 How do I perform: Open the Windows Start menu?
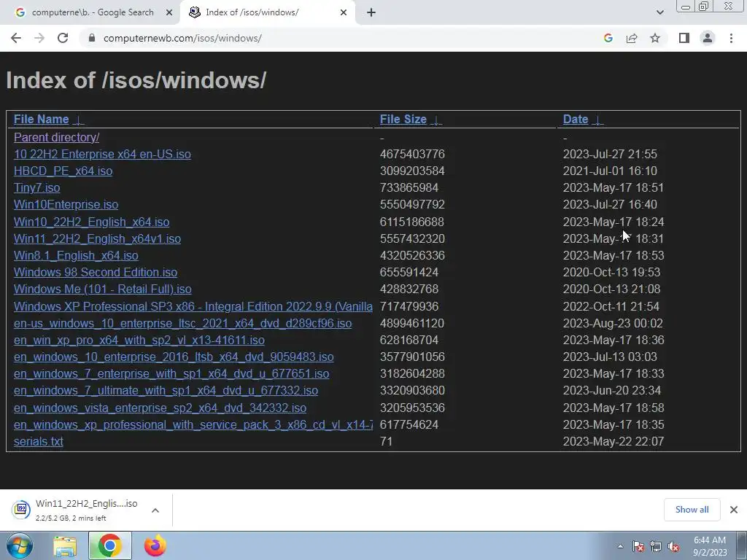coord(20,545)
